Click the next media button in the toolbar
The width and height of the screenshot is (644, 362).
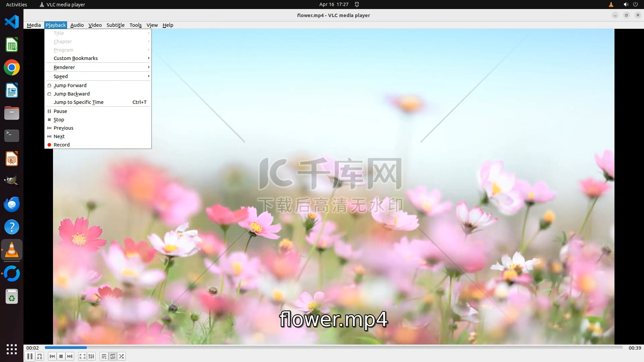70,356
